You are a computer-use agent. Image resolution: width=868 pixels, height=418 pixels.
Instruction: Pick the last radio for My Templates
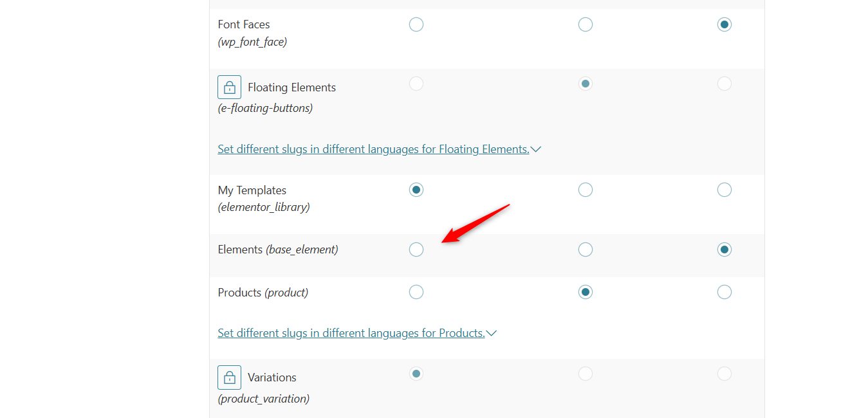pos(725,190)
